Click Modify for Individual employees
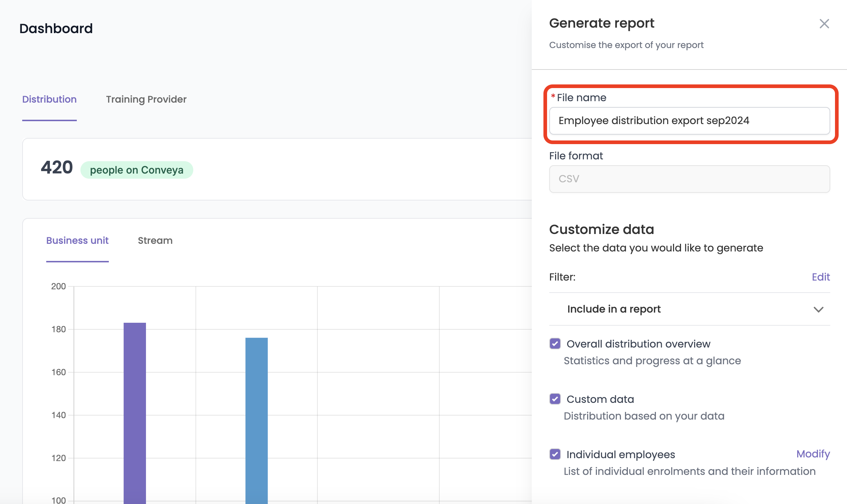 pos(813,454)
